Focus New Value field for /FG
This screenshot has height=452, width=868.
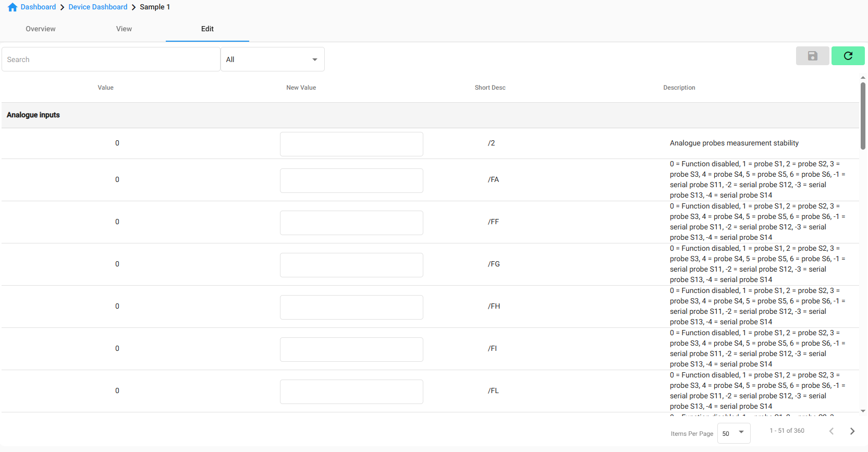[x=351, y=265]
